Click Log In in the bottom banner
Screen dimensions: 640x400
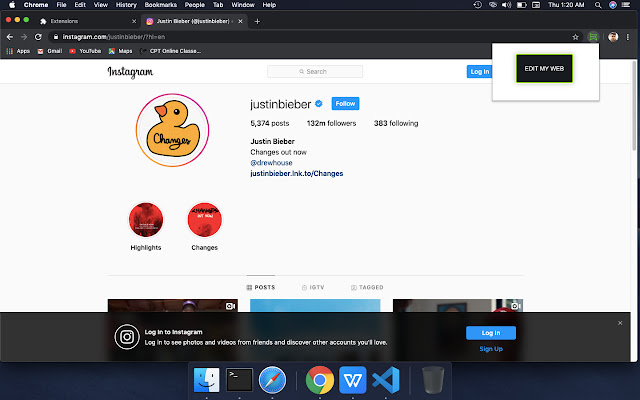pos(491,333)
